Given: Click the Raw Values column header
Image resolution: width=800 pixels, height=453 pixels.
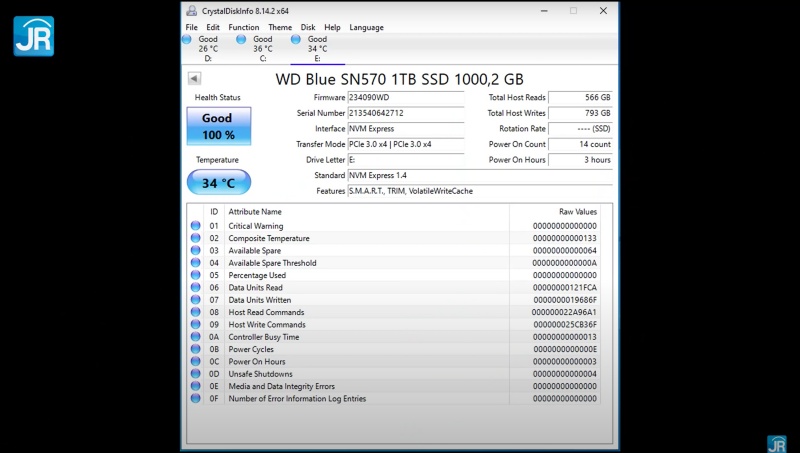Looking at the screenshot, I should tap(555, 212).
